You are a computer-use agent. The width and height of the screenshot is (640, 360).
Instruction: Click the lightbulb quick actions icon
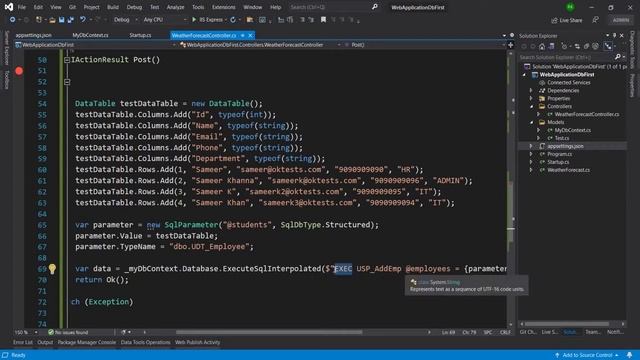point(52,269)
